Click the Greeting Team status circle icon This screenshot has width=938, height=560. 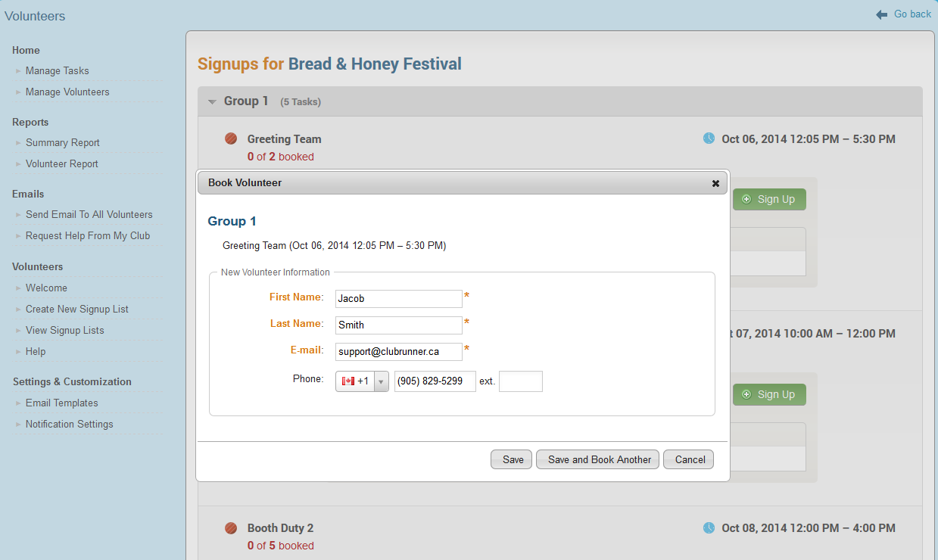pos(231,138)
